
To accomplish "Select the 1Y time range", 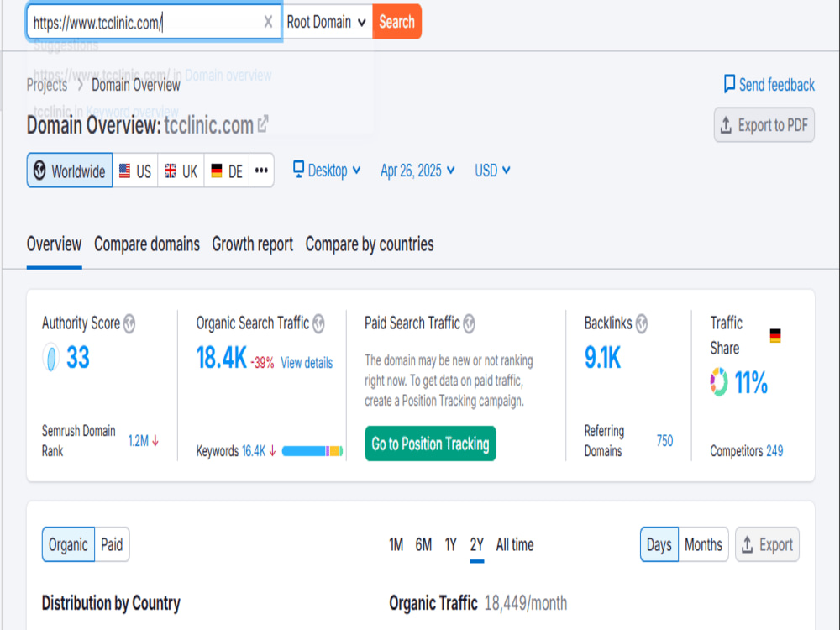I will coord(450,545).
